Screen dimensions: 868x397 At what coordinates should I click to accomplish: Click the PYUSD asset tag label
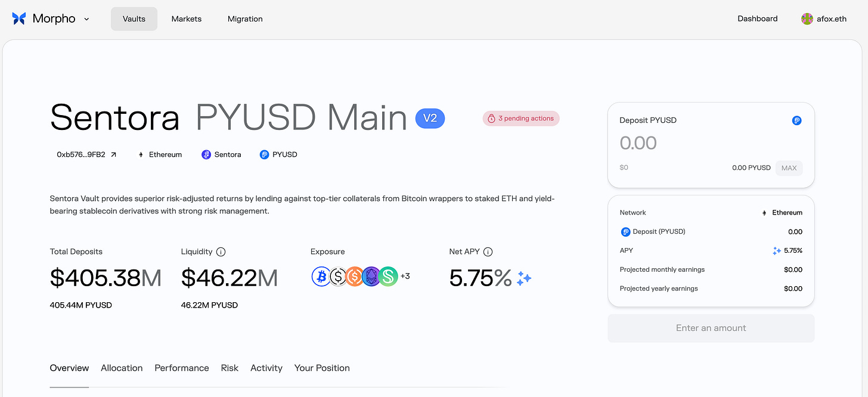pyautogui.click(x=285, y=154)
